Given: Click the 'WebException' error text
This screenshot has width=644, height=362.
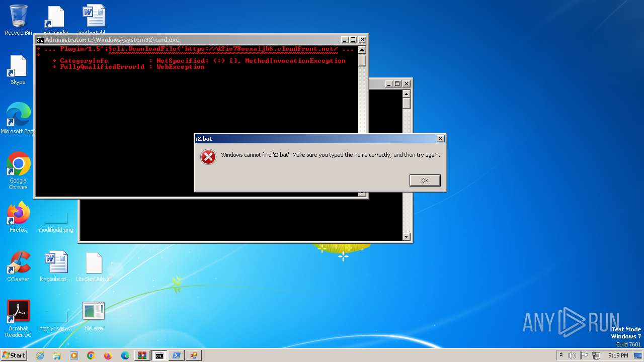Looking at the screenshot, I should click(181, 67).
